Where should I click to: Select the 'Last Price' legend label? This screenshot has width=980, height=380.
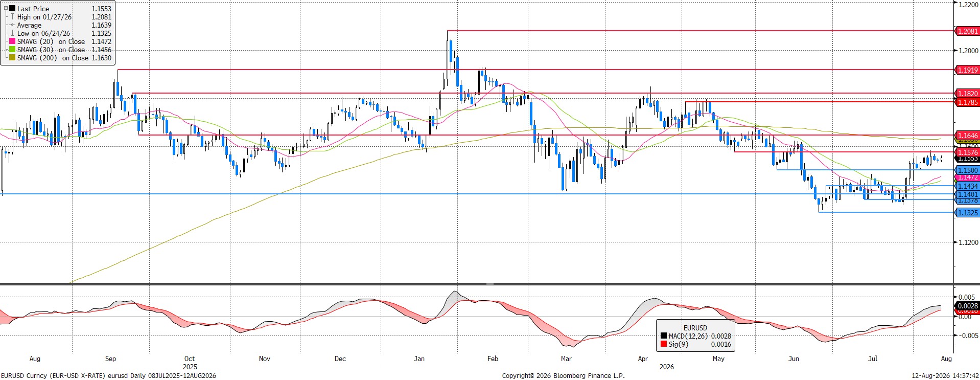click(33, 9)
